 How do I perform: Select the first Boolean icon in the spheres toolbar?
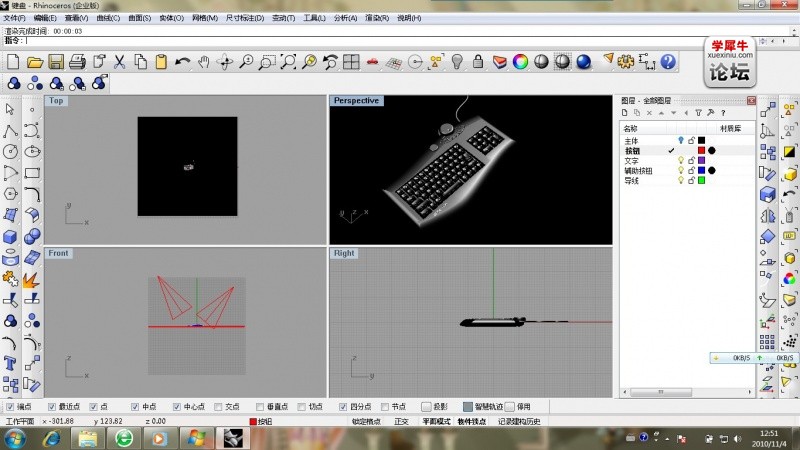[14, 83]
